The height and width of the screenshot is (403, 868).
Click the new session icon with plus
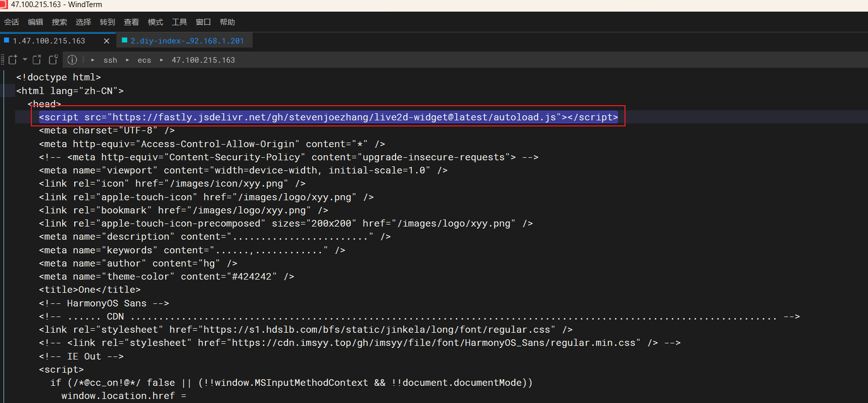coord(13,60)
